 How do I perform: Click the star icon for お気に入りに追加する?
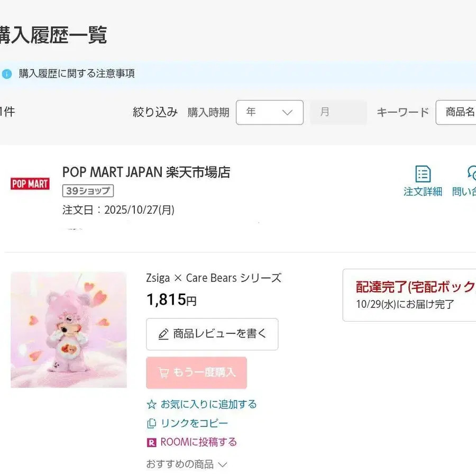151,404
